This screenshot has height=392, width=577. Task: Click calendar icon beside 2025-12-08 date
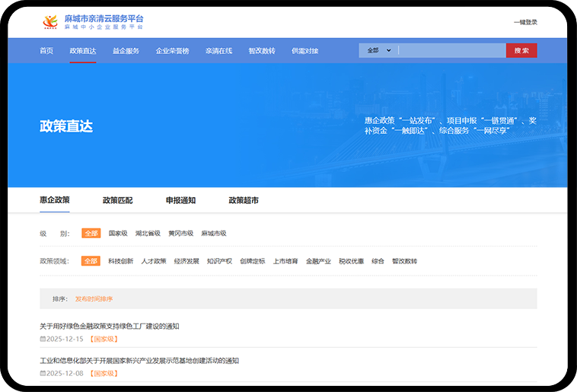pos(43,373)
